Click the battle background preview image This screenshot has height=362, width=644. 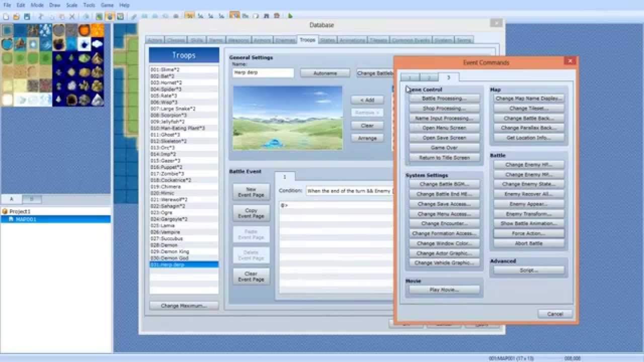(x=288, y=118)
